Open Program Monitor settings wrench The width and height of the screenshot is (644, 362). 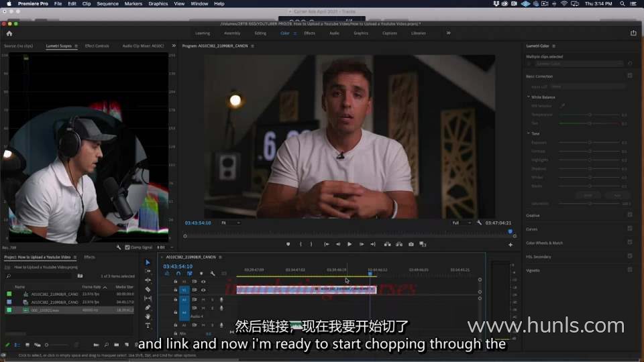click(479, 223)
